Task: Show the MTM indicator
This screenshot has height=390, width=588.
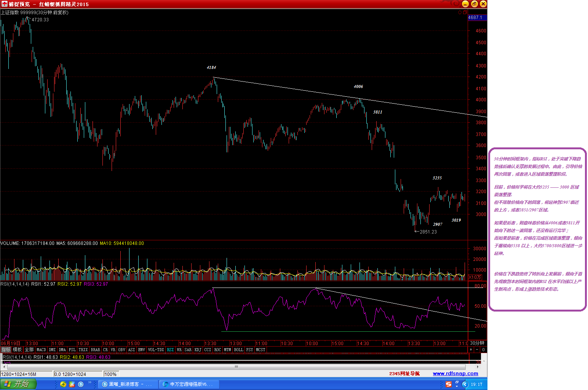Action: tap(228, 350)
